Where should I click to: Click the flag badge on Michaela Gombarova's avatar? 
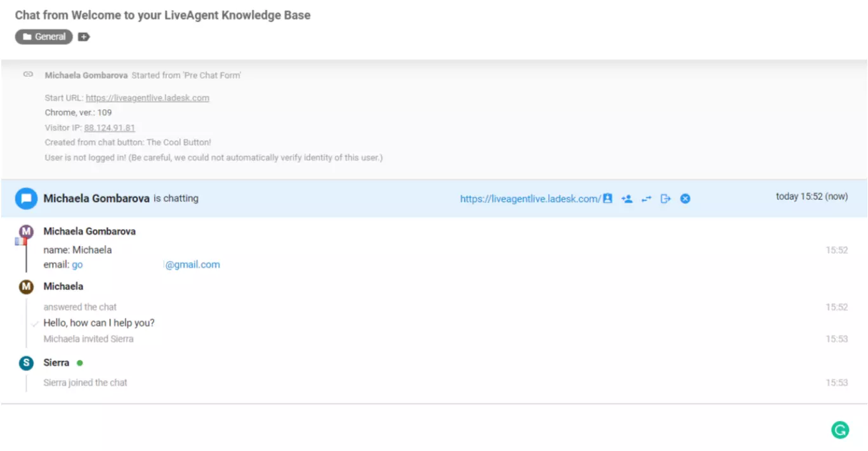[20, 242]
